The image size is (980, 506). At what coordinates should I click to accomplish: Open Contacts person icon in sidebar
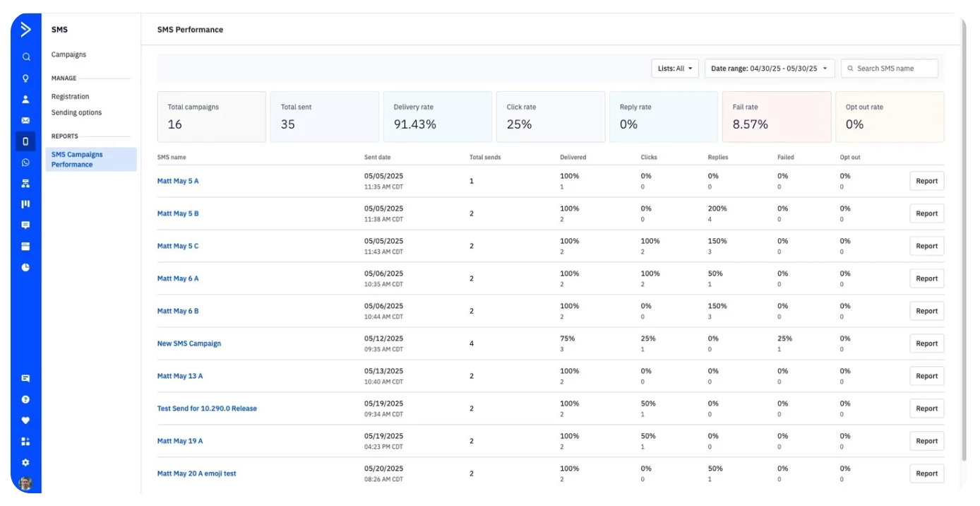(26, 100)
